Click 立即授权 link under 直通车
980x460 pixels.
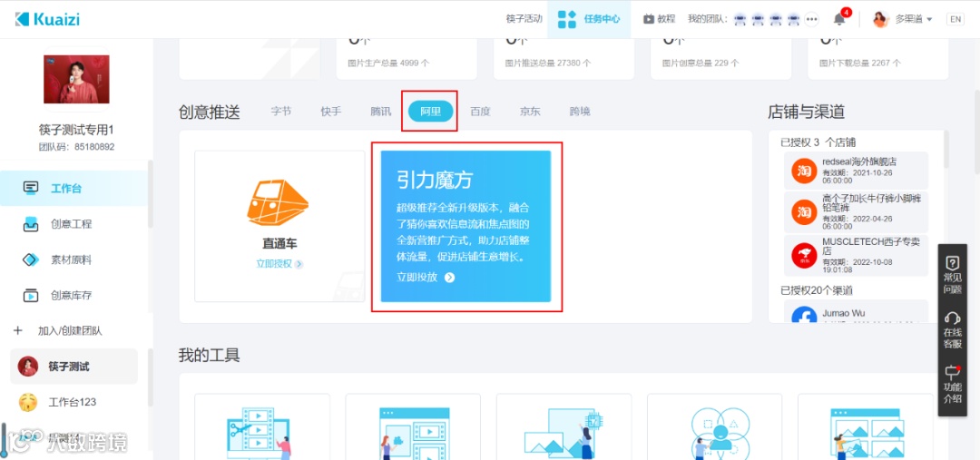pos(279,264)
